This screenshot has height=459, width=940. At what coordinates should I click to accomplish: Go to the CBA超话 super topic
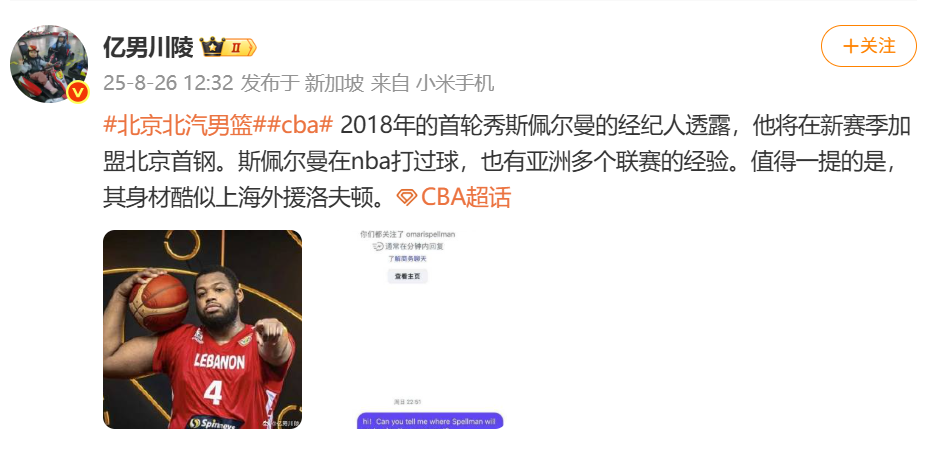(x=465, y=197)
